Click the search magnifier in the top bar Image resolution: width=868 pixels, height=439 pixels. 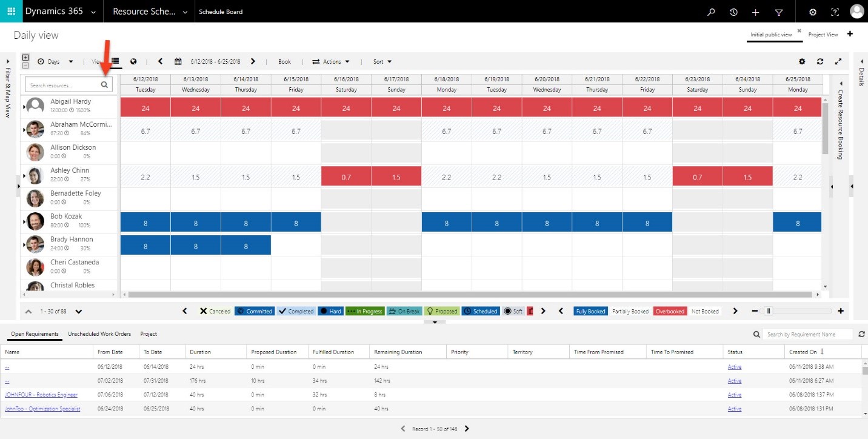tap(710, 12)
